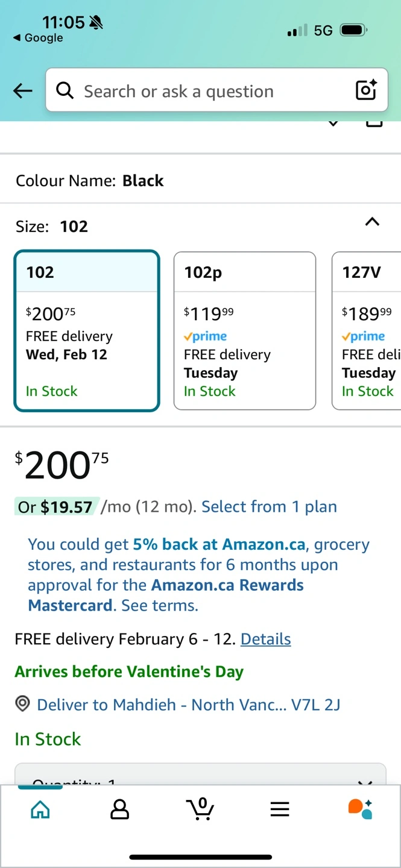Select size option 102p
The width and height of the screenshot is (401, 868).
click(x=245, y=331)
